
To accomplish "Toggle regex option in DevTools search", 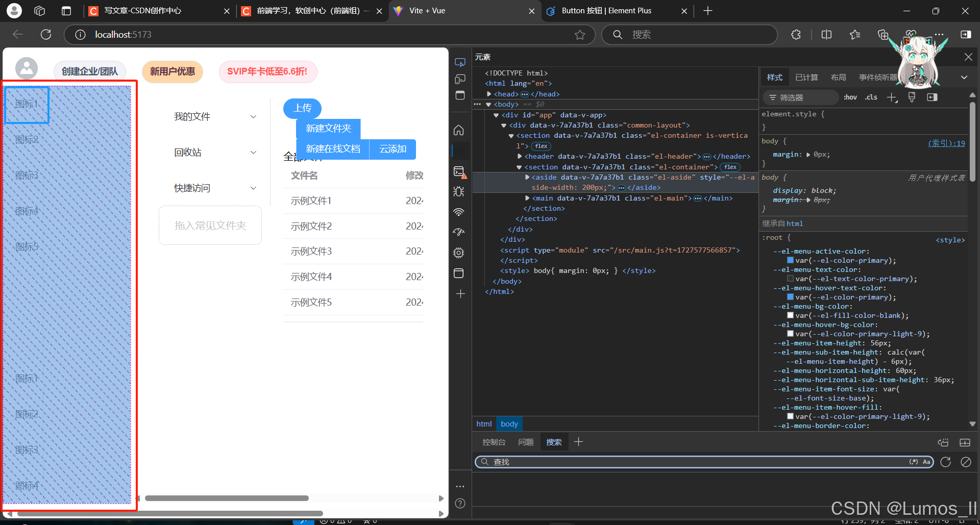I will [914, 462].
